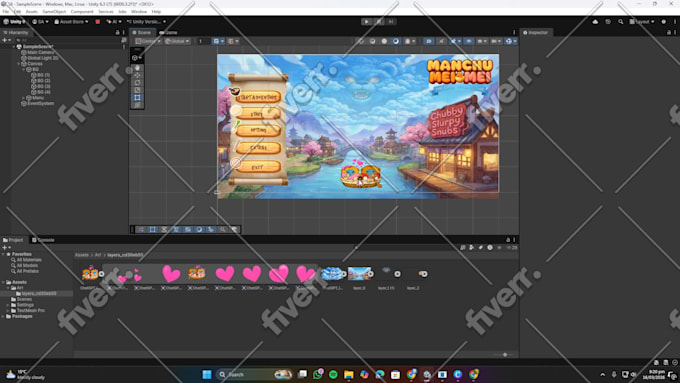Screen dimensions: 680x383
Task: Open Unity Version Control dropdown
Action: [x=146, y=22]
